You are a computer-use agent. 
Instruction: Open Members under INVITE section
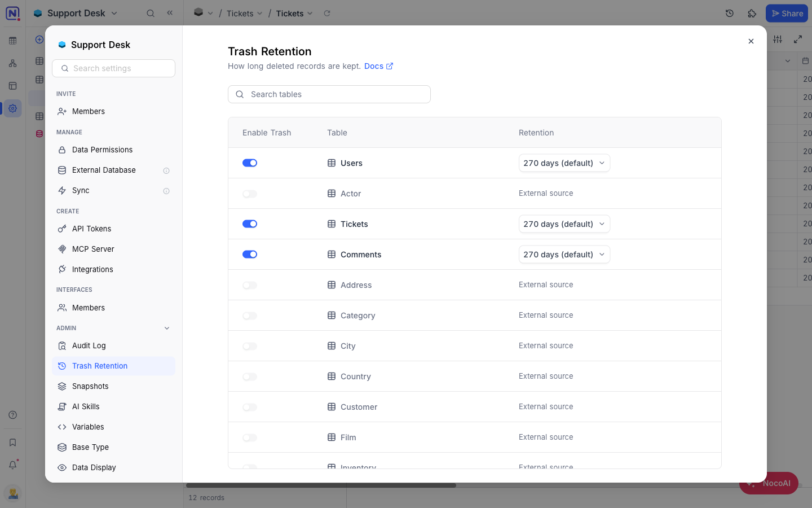pos(113,111)
